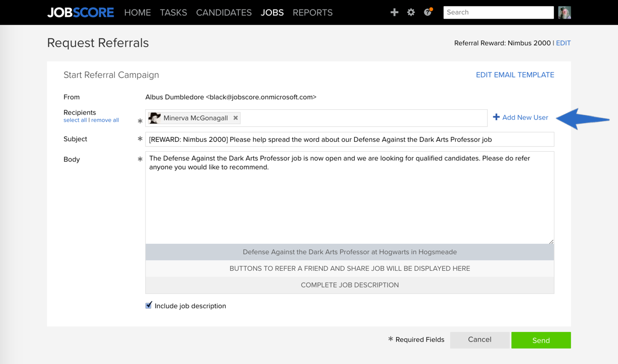Click Minerva McGonagall's avatar chip
Image resolution: width=618 pixels, height=364 pixels.
(x=154, y=118)
